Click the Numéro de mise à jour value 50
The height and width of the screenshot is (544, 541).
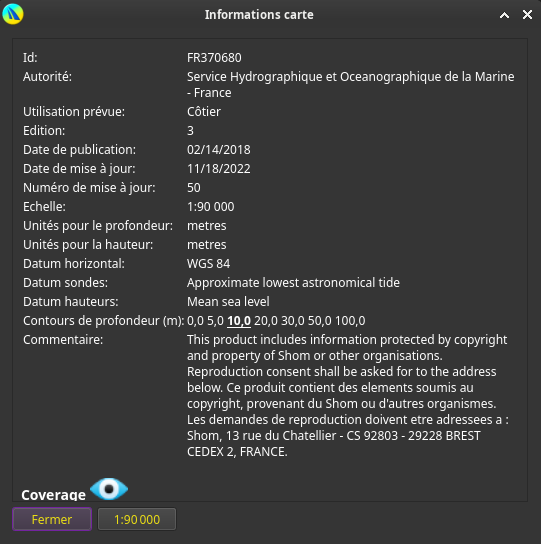point(194,188)
